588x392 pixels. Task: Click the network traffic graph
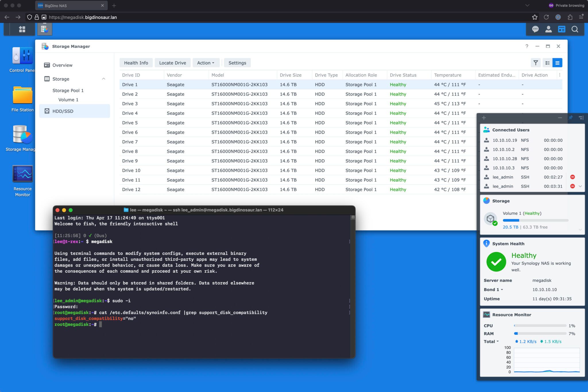coord(547,360)
